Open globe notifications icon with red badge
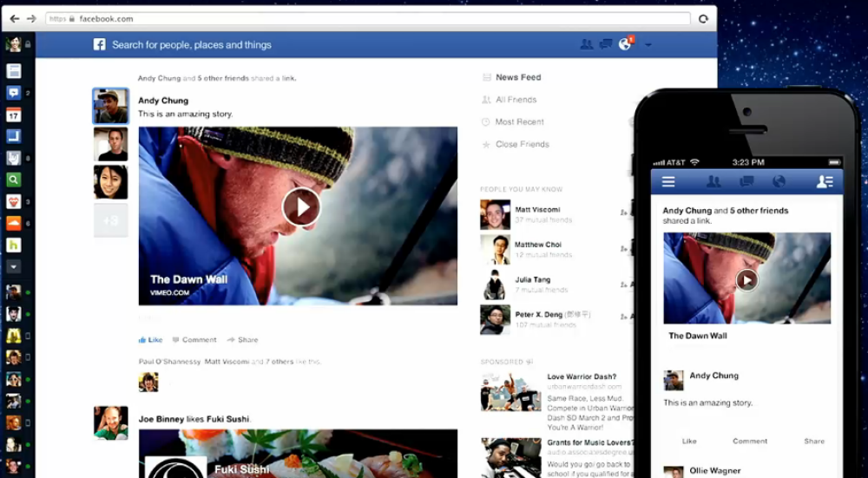Image resolution: width=868 pixels, height=478 pixels. [x=626, y=43]
